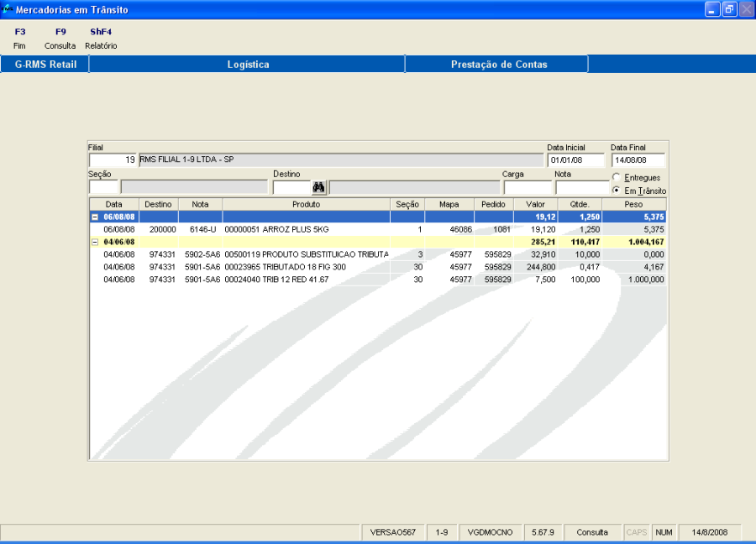Click the F9 Consulta button
This screenshot has height=544, width=756.
(x=60, y=39)
